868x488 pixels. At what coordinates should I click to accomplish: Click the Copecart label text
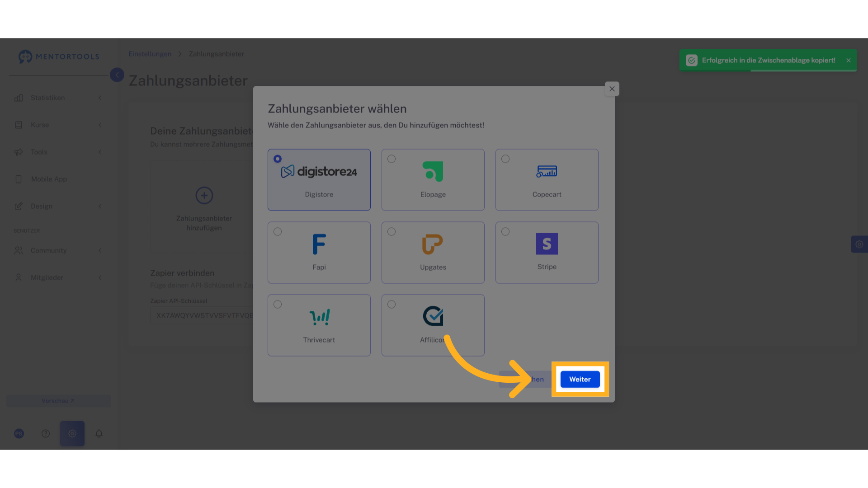point(547,194)
